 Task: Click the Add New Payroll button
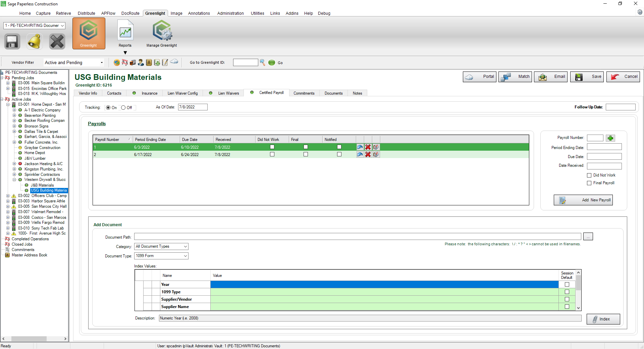coord(583,200)
